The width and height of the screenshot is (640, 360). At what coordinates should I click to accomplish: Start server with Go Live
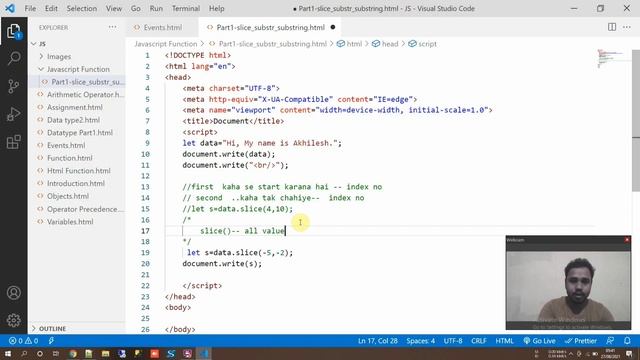(x=539, y=341)
